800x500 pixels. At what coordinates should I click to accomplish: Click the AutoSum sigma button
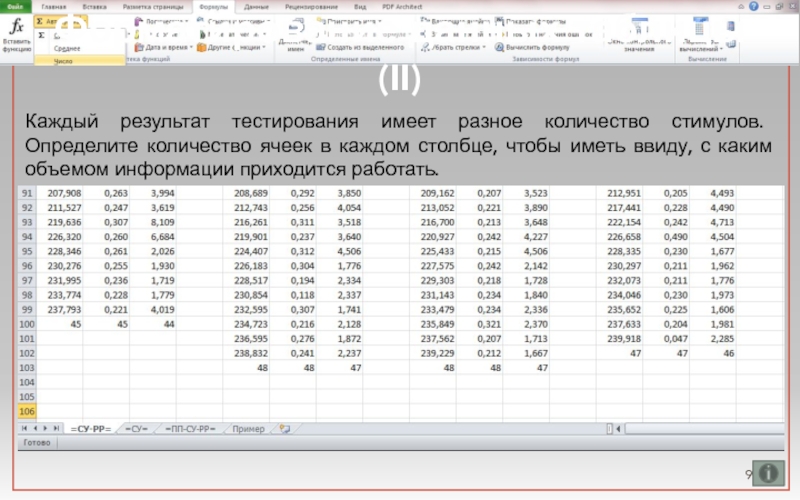pyautogui.click(x=40, y=20)
